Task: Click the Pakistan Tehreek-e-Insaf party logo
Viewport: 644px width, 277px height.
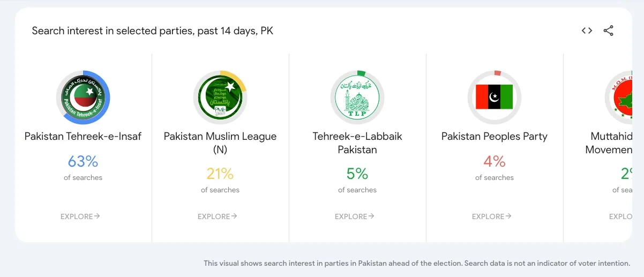Action: point(83,98)
